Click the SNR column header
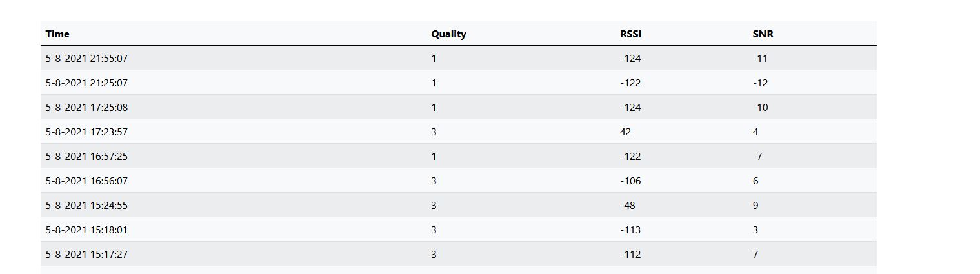This screenshot has width=980, height=274. tap(763, 34)
